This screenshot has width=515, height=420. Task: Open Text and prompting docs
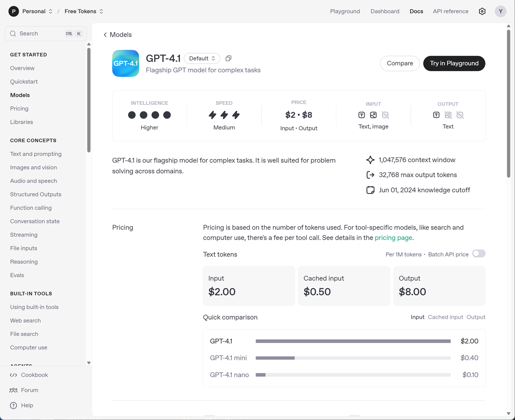(x=36, y=154)
